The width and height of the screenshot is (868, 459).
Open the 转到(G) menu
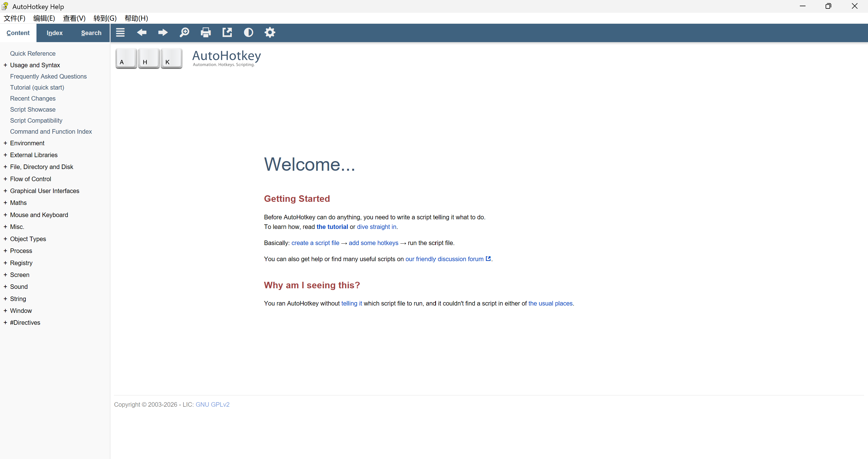pos(105,18)
